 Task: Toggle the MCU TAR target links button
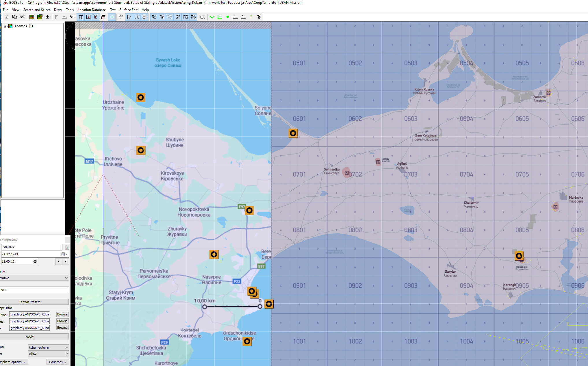[x=162, y=17]
